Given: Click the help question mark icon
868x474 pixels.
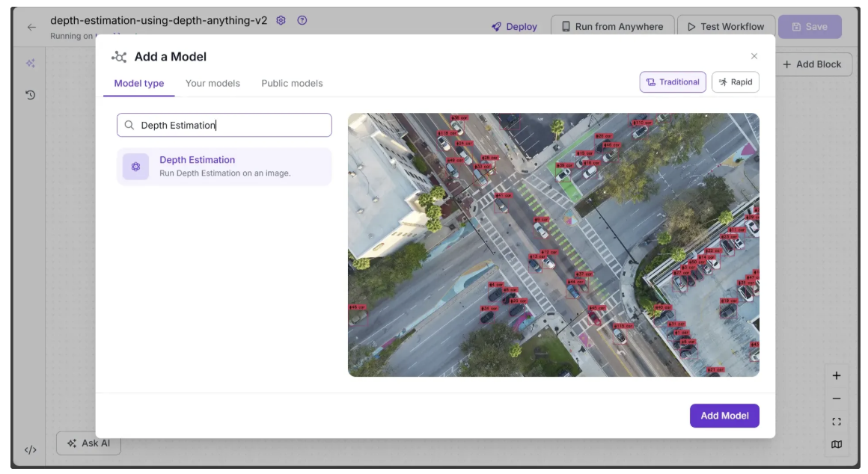Looking at the screenshot, I should click(302, 21).
